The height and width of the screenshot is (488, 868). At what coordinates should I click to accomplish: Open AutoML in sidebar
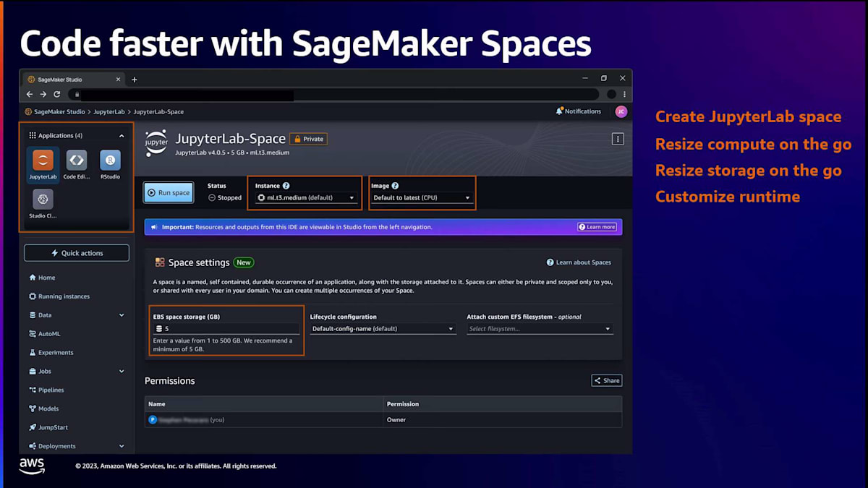click(x=45, y=334)
